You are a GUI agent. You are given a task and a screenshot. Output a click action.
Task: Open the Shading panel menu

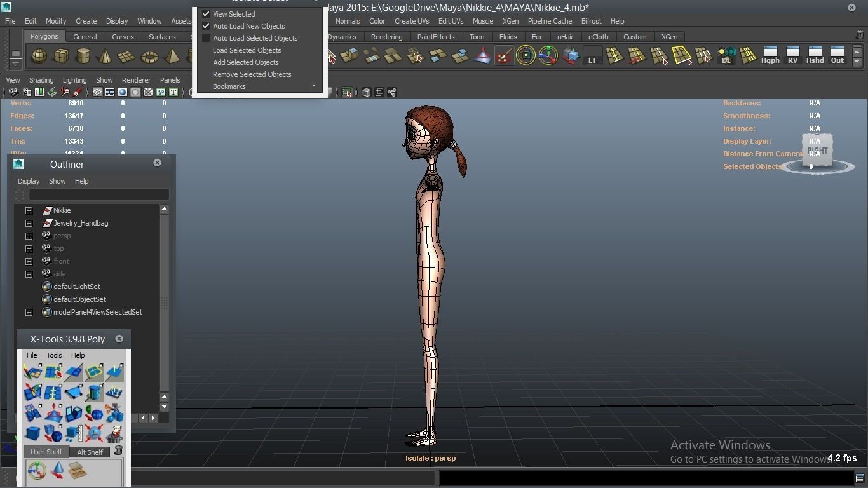tap(41, 80)
